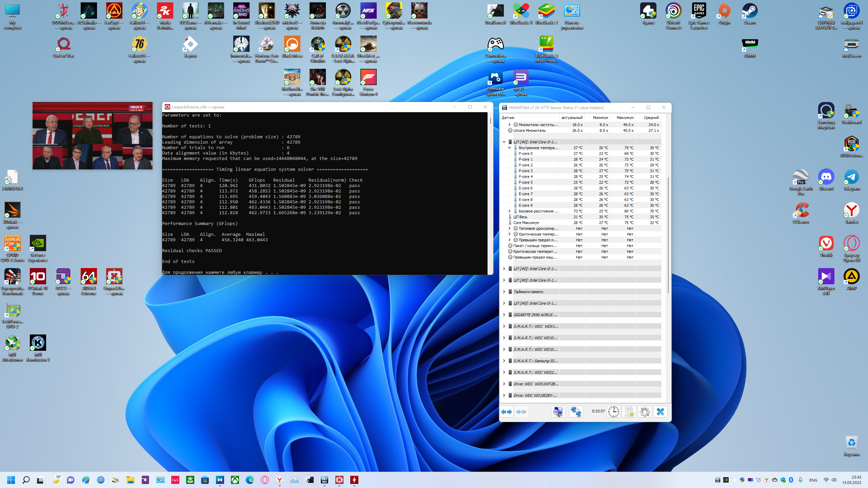Image resolution: width=868 pixels, height=488 pixels.
Task: Reset sensor timer with clock icon
Action: (x=613, y=412)
